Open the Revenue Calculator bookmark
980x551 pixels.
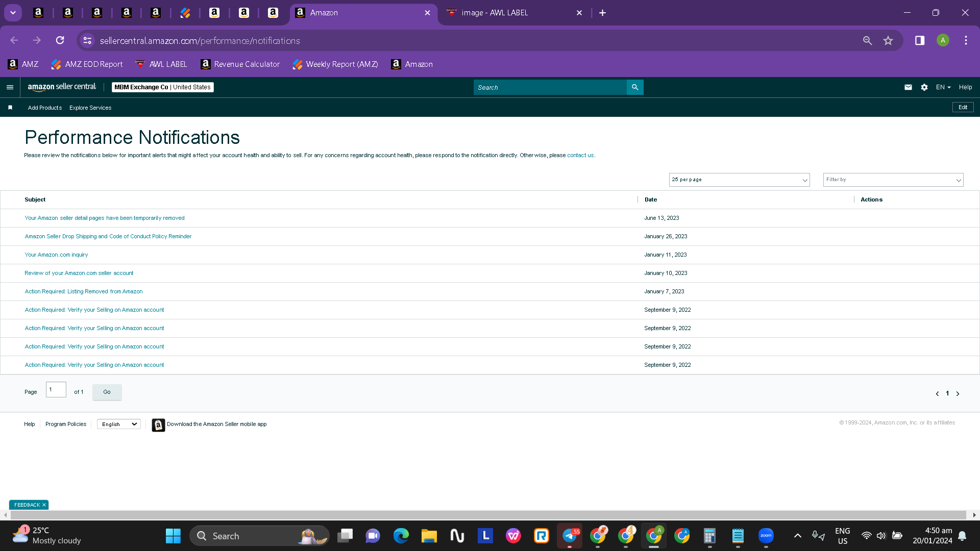pyautogui.click(x=240, y=64)
